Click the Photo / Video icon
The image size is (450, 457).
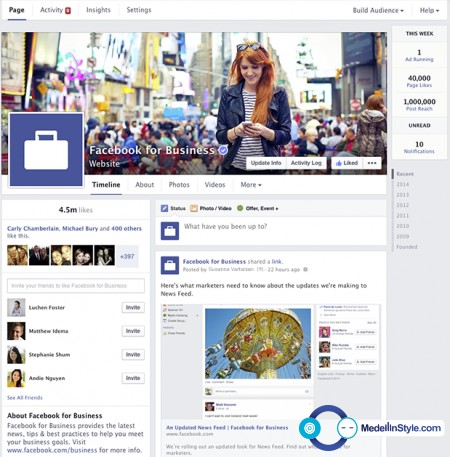[194, 208]
